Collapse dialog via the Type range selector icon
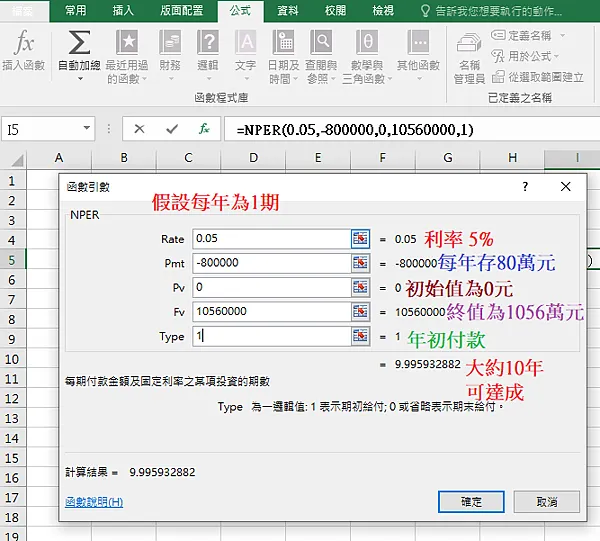Image resolution: width=600 pixels, height=541 pixels. [360, 336]
